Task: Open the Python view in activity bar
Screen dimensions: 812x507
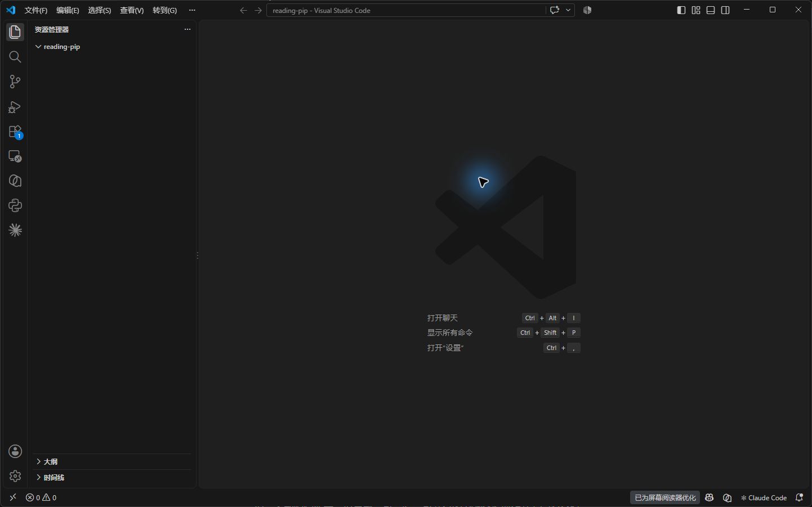Action: pos(15,205)
